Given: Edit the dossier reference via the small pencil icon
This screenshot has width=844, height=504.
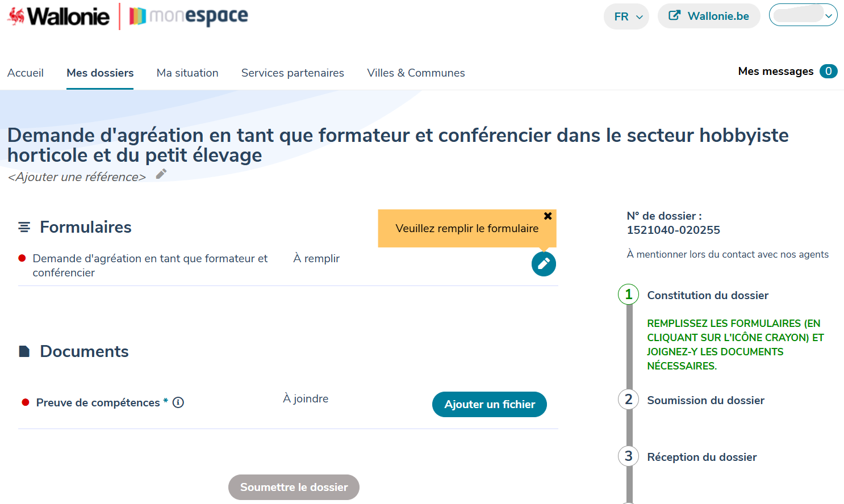Looking at the screenshot, I should [x=161, y=174].
